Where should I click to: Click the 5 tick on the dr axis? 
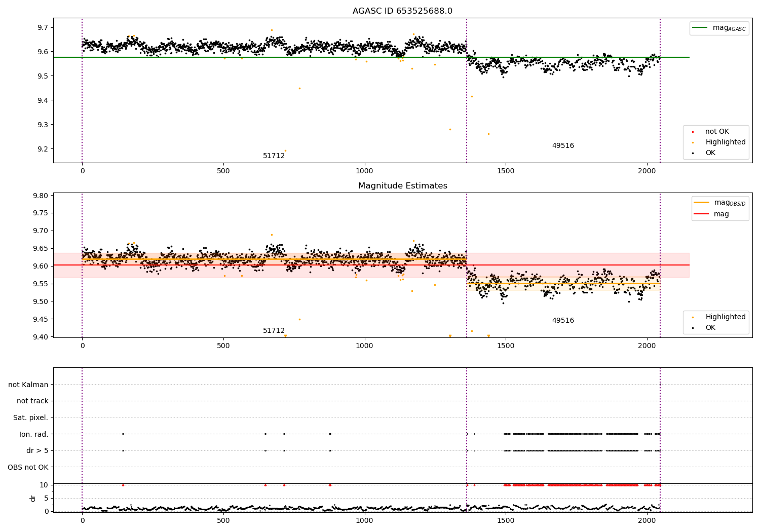[x=46, y=498]
